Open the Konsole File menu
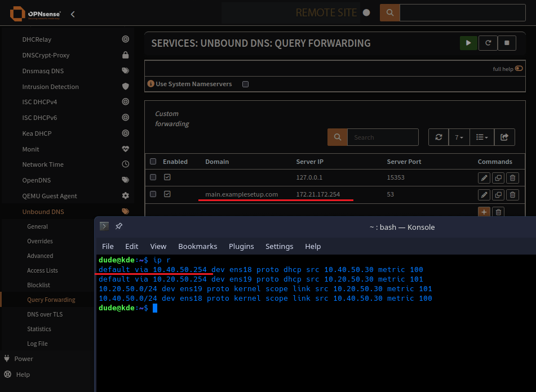The image size is (536, 392). (108, 246)
